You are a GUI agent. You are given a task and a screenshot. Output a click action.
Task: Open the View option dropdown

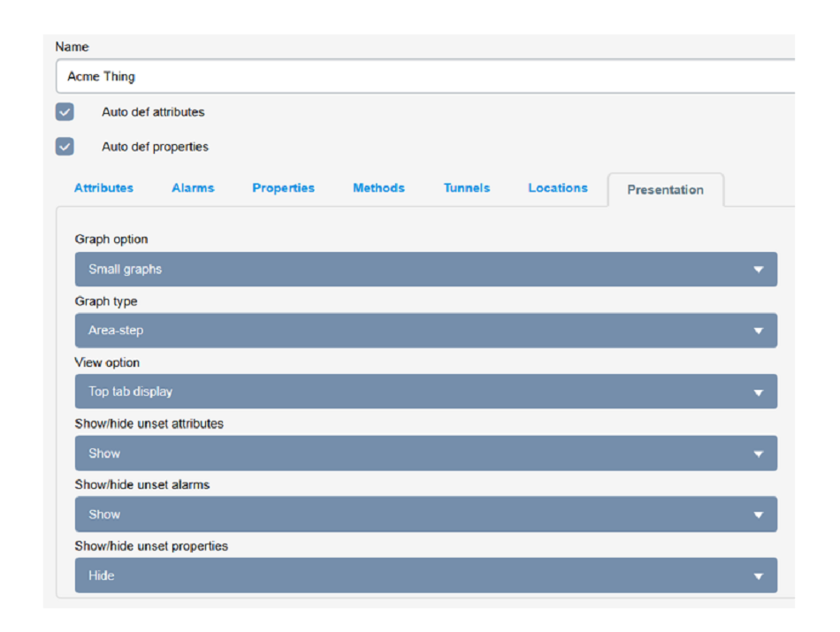click(426, 392)
